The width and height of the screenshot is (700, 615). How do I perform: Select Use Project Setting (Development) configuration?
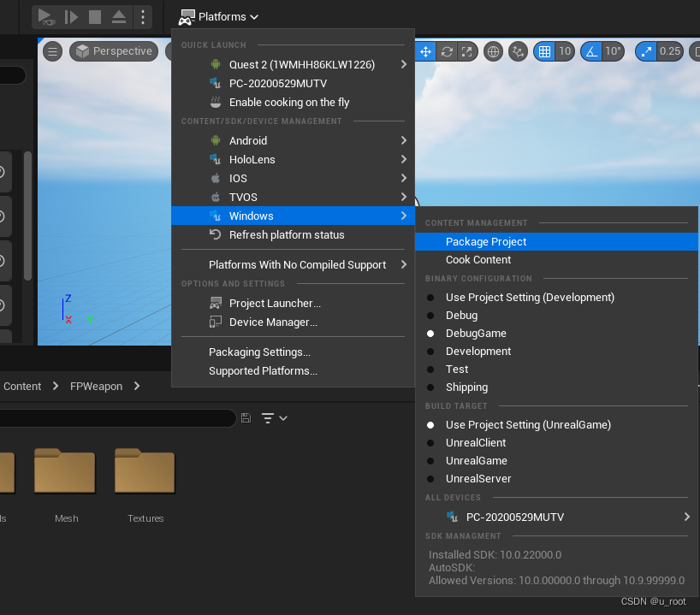point(556,297)
